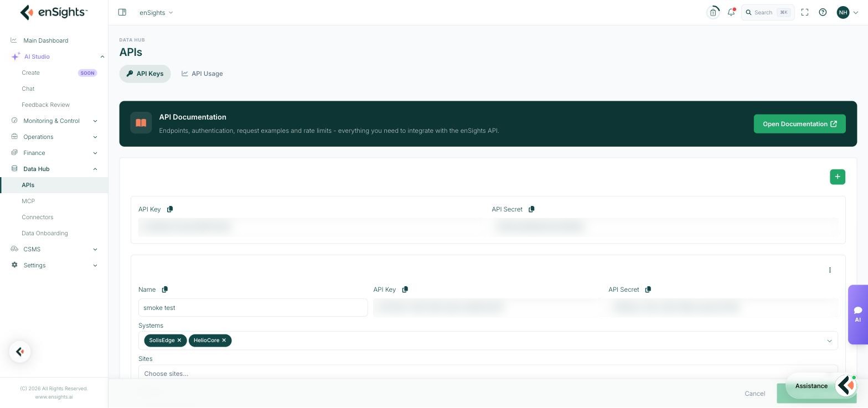
Task: Expand the user menu chevron beside NH
Action: (x=856, y=13)
